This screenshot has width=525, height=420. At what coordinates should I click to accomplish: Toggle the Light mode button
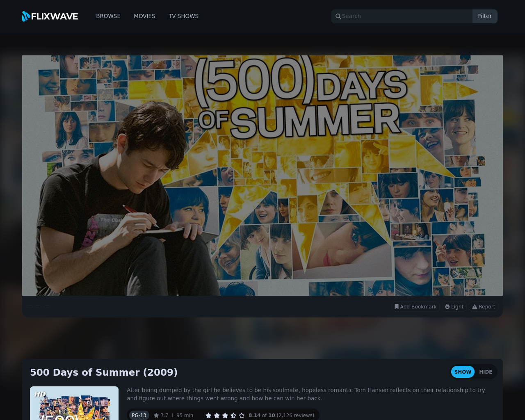tap(454, 307)
